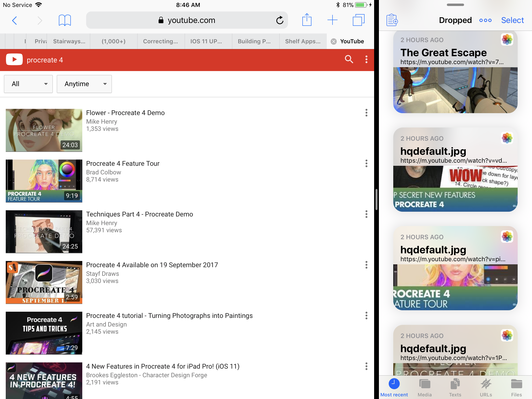532x399 pixels.
Task: Tap Photos icon on the watch?v=pi card
Action: click(507, 237)
